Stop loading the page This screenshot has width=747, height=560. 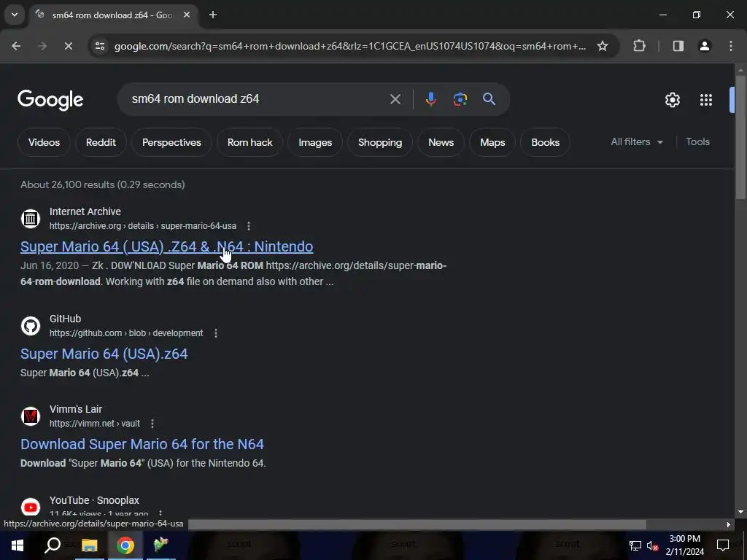point(68,46)
